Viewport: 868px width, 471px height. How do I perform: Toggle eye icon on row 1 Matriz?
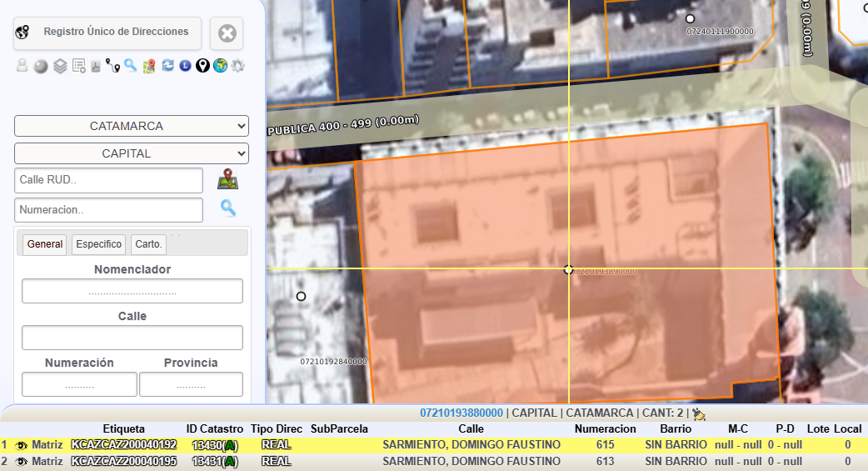pyautogui.click(x=22, y=445)
